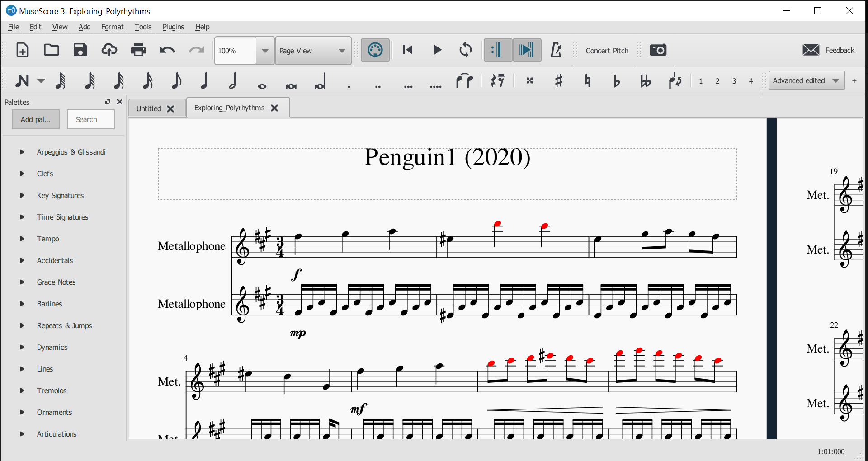Click the Metronome icon
Image resolution: width=868 pixels, height=461 pixels.
556,50
